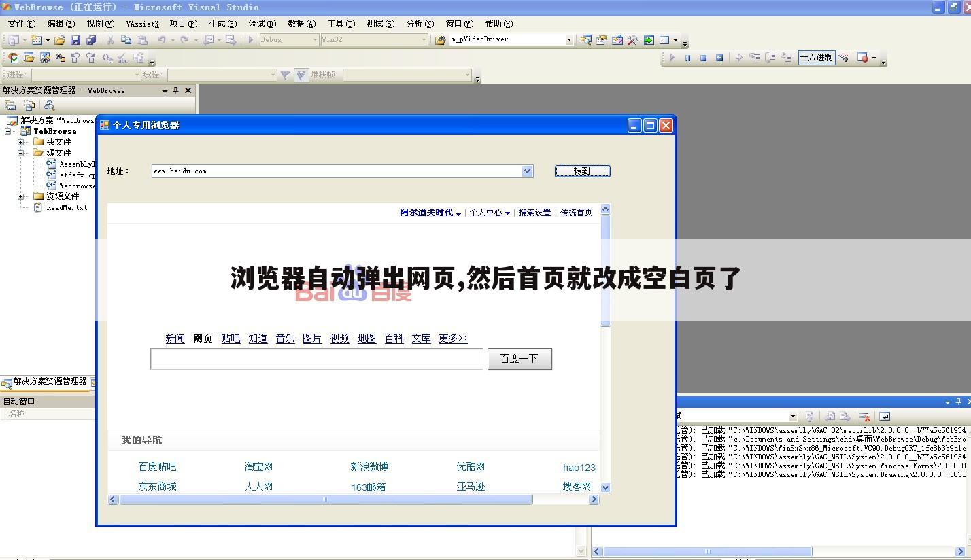
Task: Click the 传统首页 link
Action: pos(576,213)
